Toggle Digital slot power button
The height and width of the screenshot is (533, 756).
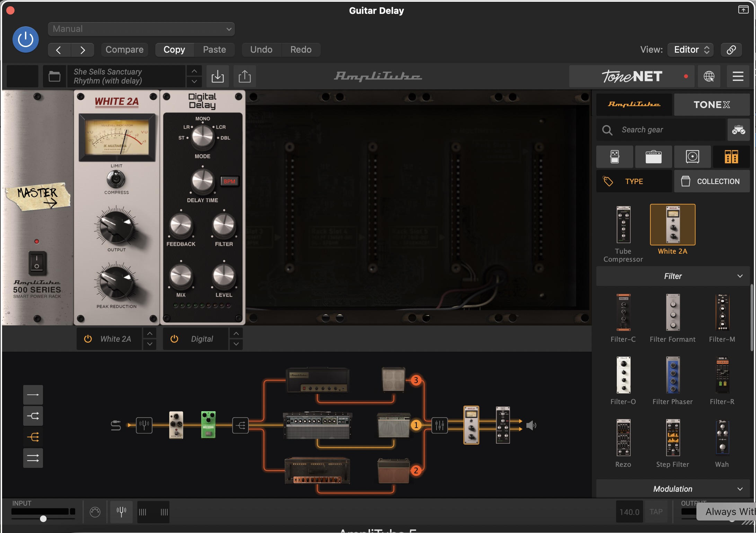[174, 339]
